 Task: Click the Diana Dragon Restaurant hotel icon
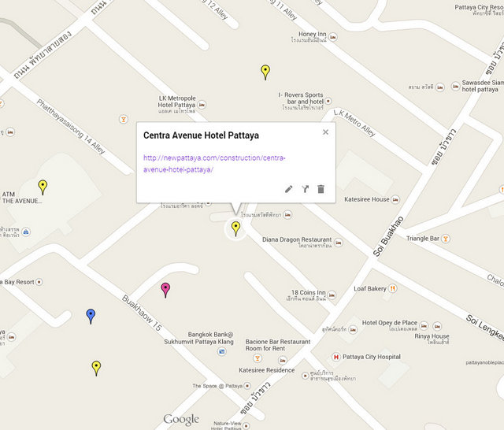[x=338, y=243]
